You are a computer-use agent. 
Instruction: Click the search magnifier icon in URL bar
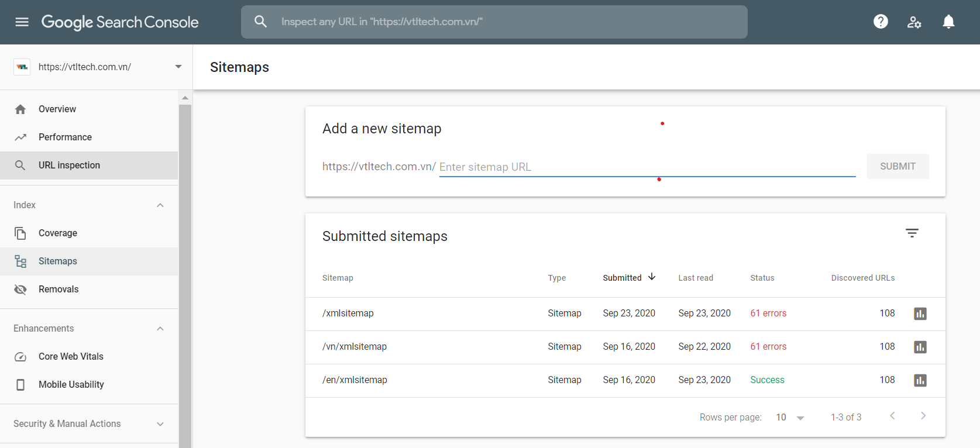pos(260,22)
